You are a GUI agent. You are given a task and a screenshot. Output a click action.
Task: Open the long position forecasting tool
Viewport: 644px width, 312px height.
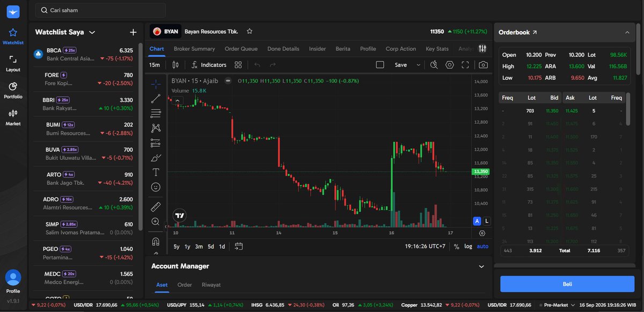(x=156, y=143)
